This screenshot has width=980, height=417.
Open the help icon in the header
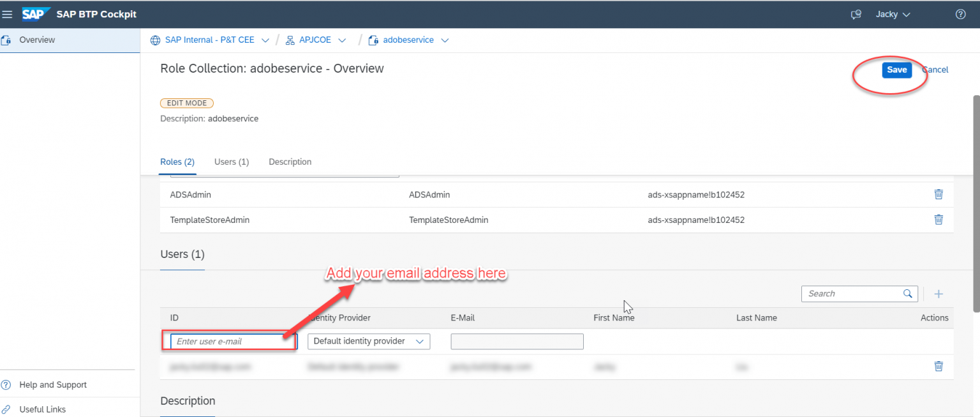point(960,14)
